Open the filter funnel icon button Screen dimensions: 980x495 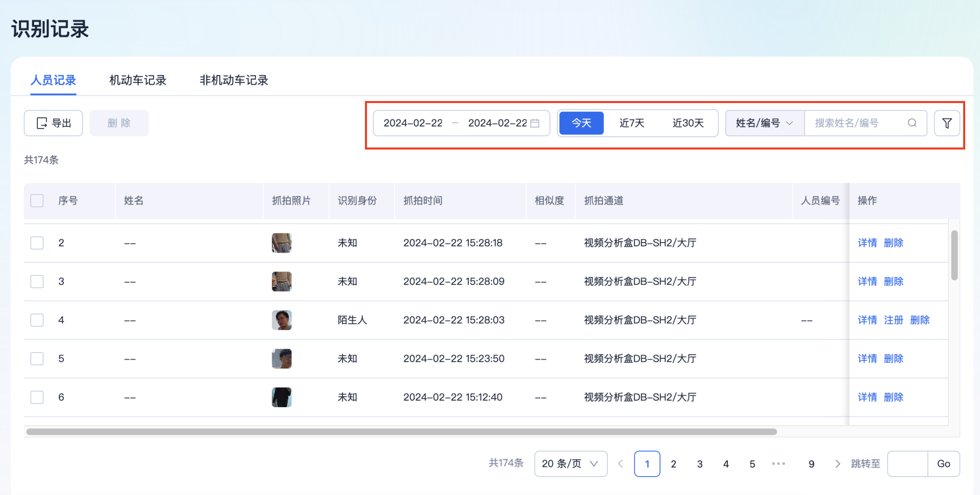point(947,123)
